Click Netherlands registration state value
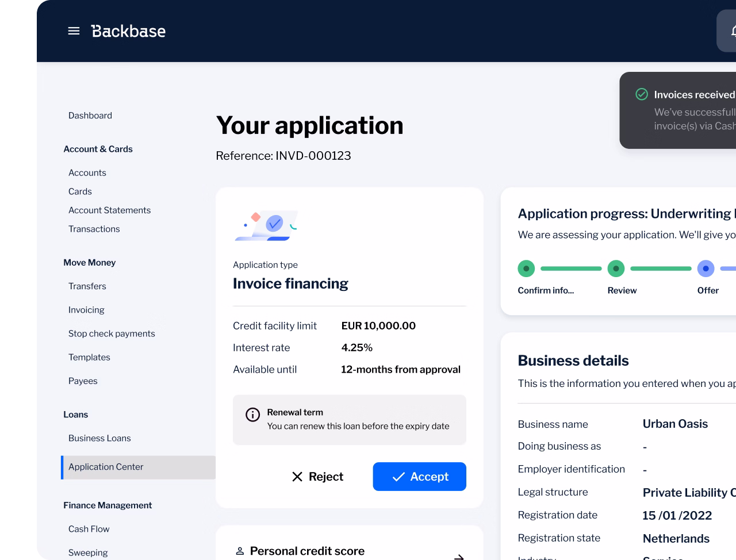The image size is (736, 560). coord(676,539)
